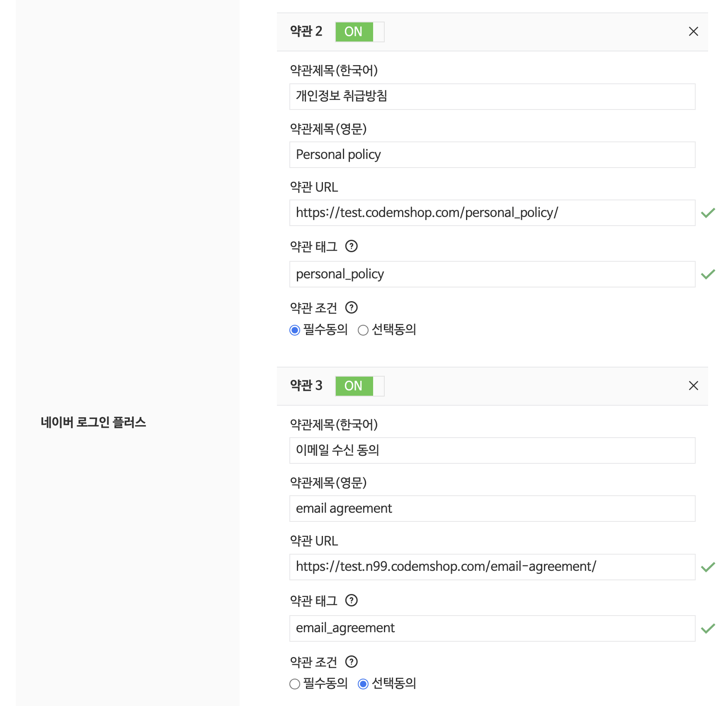Select 필수동의 radio for 약관 3
The height and width of the screenshot is (706, 728).
pyautogui.click(x=295, y=684)
